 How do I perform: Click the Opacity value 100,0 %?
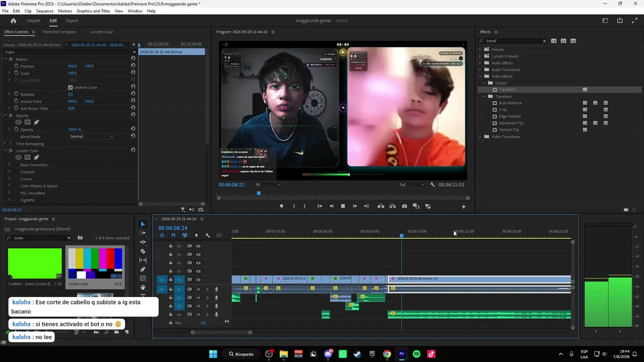pos(74,130)
